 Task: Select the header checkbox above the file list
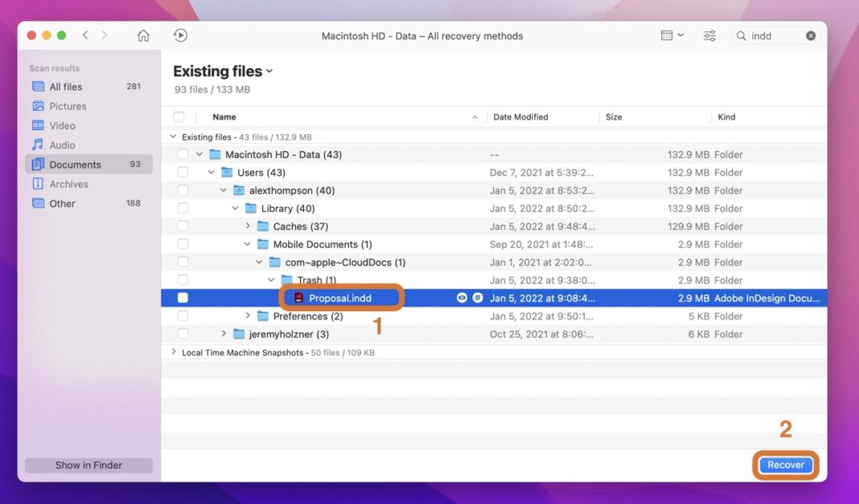click(x=179, y=117)
